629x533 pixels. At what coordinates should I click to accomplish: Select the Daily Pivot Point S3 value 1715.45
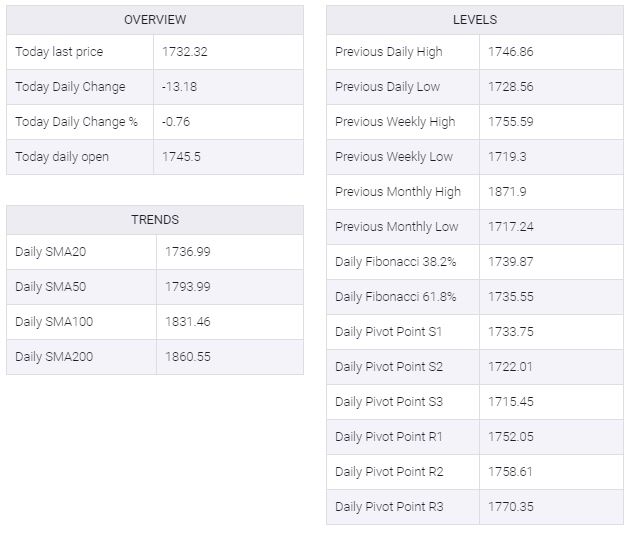tap(511, 402)
